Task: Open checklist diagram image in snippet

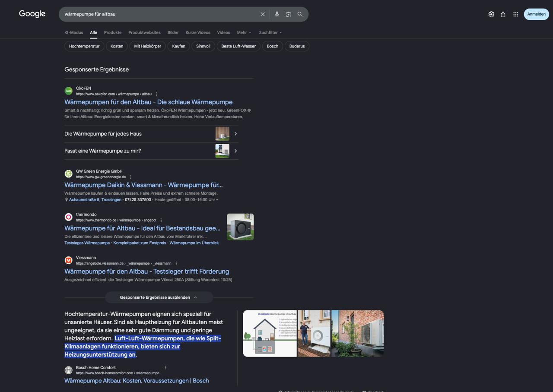Action: click(x=270, y=334)
